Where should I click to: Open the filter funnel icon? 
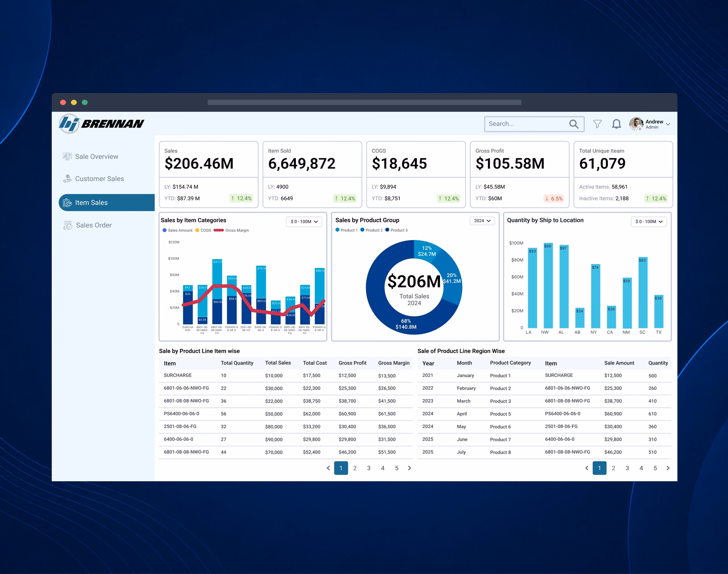pyautogui.click(x=597, y=124)
